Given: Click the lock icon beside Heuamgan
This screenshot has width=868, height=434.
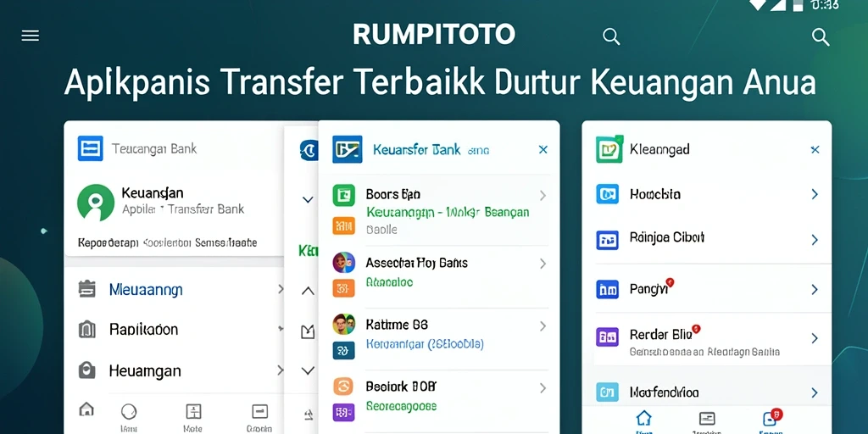Looking at the screenshot, I should [x=87, y=370].
